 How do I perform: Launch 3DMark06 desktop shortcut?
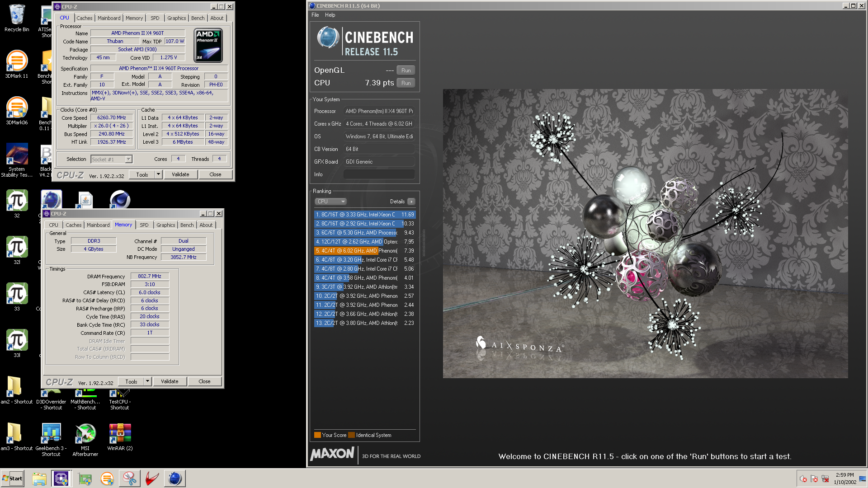(17, 111)
